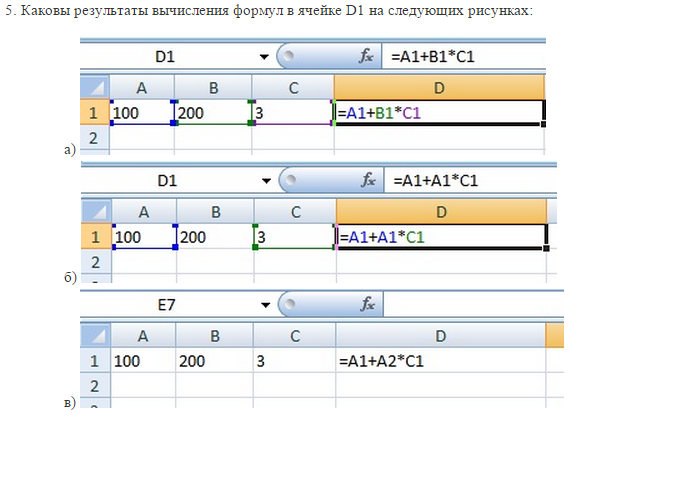Click the fx Insert Function icon in top spreadsheet
The width and height of the screenshot is (681, 496).
[367, 57]
